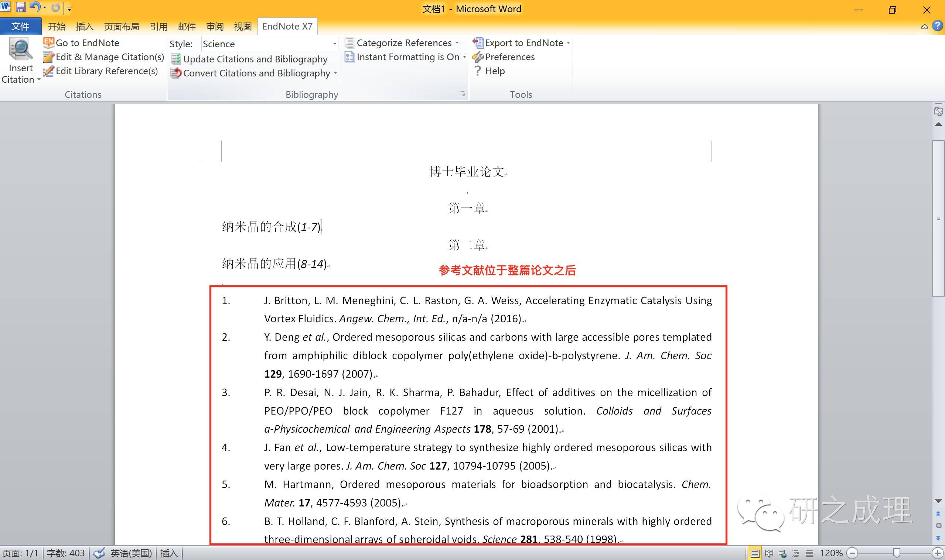Image resolution: width=945 pixels, height=560 pixels.
Task: Switch to Draft view
Action: coord(809,554)
